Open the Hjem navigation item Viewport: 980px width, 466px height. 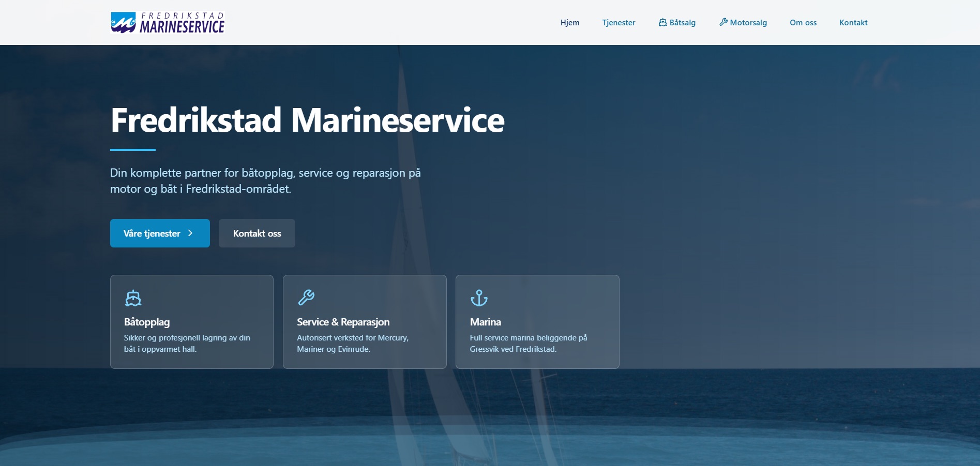569,22
